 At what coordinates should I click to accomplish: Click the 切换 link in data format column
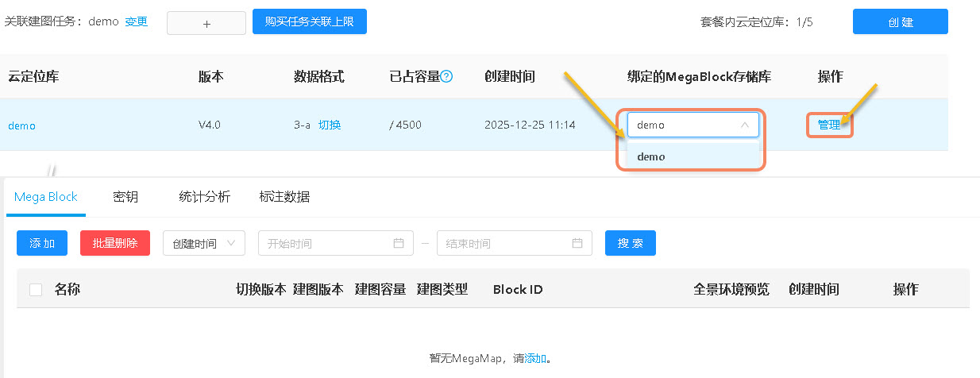pyautogui.click(x=330, y=125)
